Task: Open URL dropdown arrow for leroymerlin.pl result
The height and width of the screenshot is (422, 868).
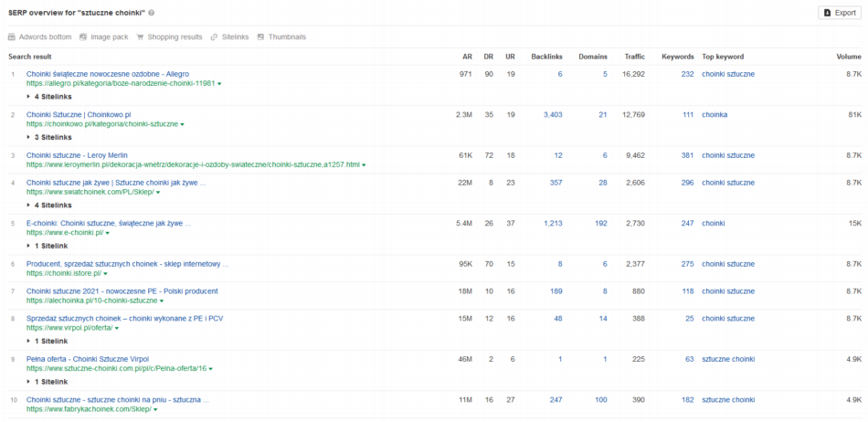Action: click(x=364, y=165)
